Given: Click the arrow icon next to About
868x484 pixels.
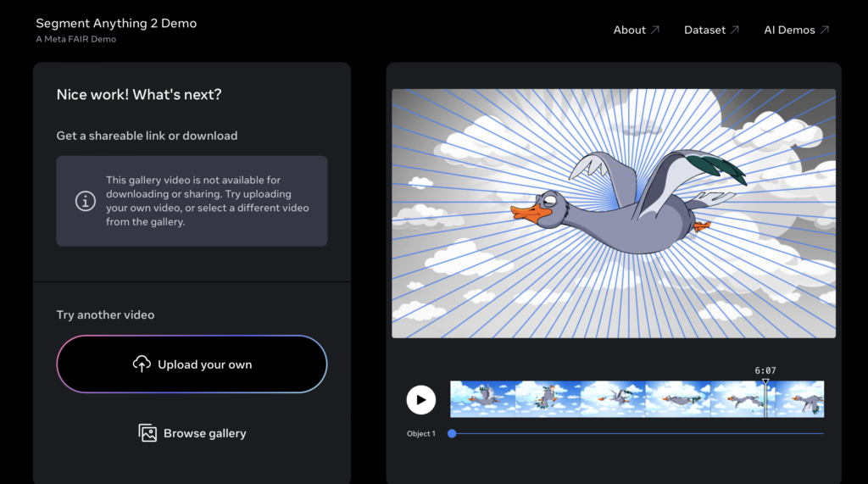Looking at the screenshot, I should [655, 30].
